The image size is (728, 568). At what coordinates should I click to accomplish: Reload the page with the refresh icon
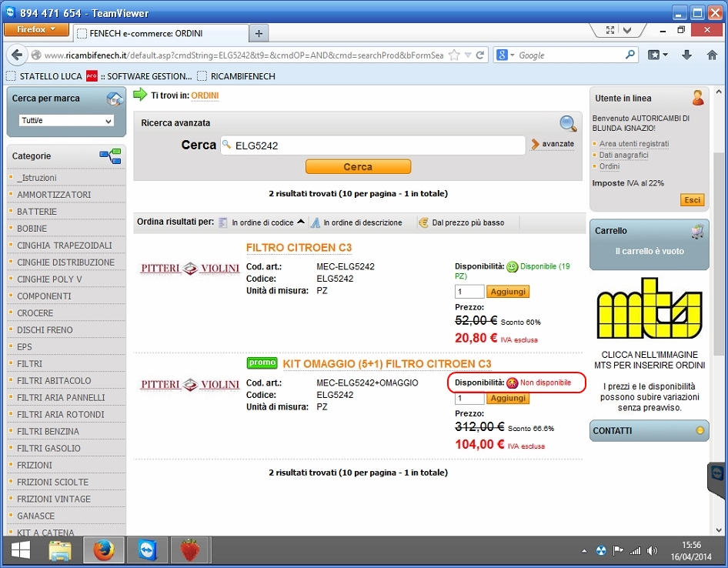click(480, 55)
